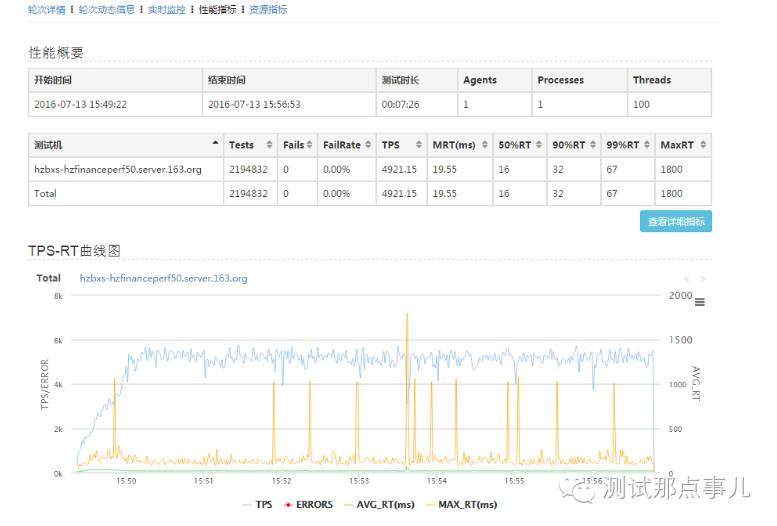Click the 结束时间 header cell
This screenshot has height=526, width=777.
289,80
